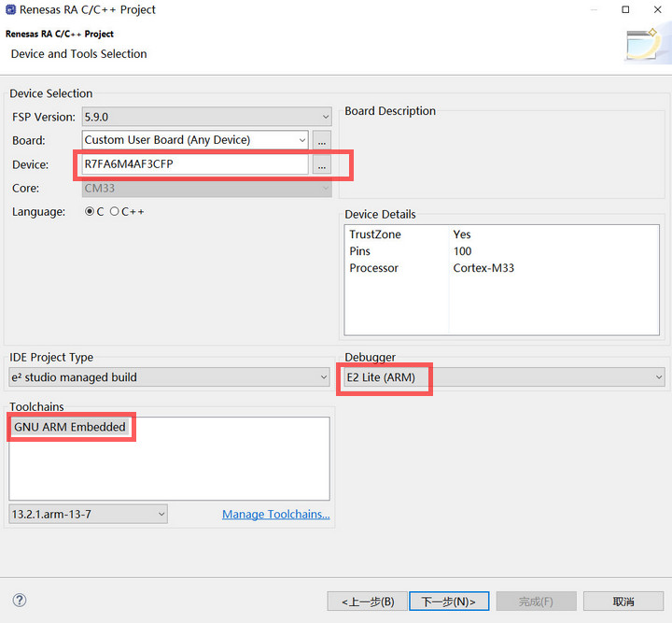Maximize the project wizard window
Viewport: 672px width, 623px height.
click(x=625, y=9)
